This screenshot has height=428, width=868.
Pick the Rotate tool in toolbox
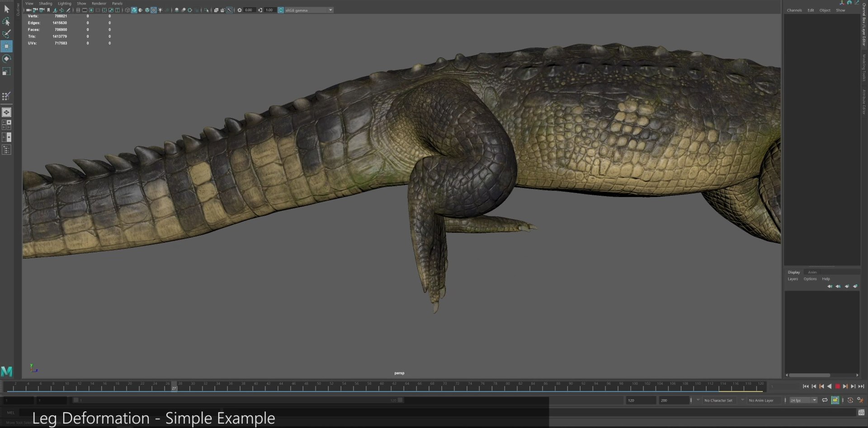(x=6, y=59)
